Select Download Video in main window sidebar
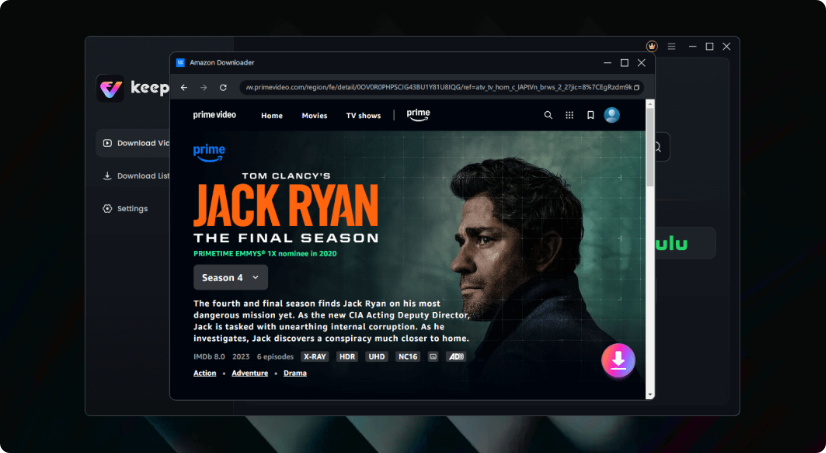Screen dimensions: 826x453 pos(135,143)
